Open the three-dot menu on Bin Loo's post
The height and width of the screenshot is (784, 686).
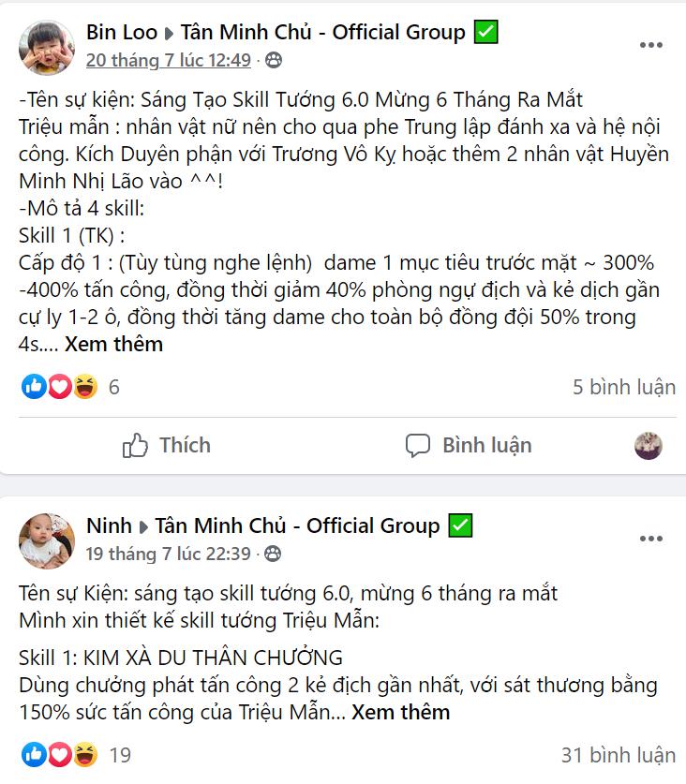click(x=651, y=45)
